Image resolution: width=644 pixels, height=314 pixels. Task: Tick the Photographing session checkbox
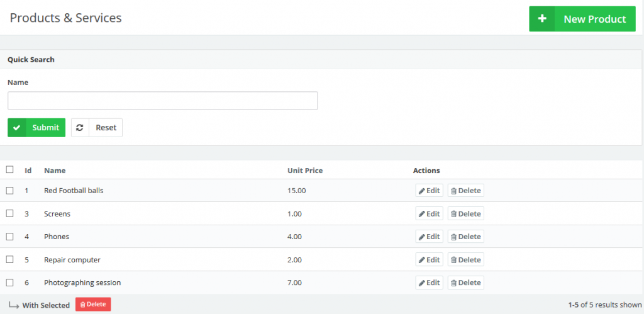click(x=9, y=283)
